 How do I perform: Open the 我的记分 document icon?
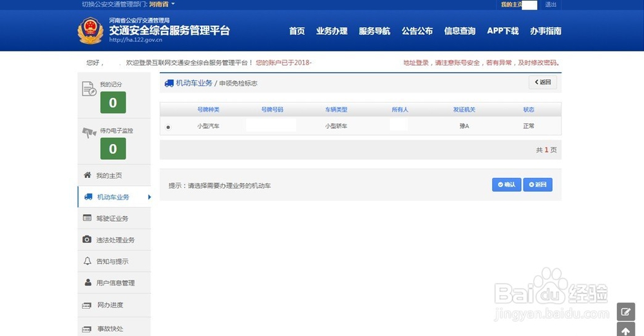point(89,89)
